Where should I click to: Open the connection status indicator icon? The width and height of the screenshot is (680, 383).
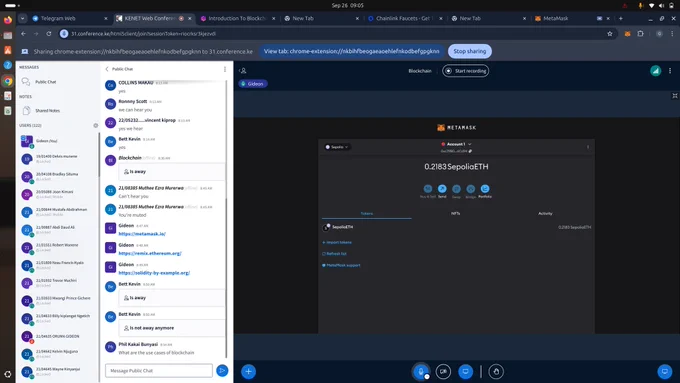[x=655, y=71]
